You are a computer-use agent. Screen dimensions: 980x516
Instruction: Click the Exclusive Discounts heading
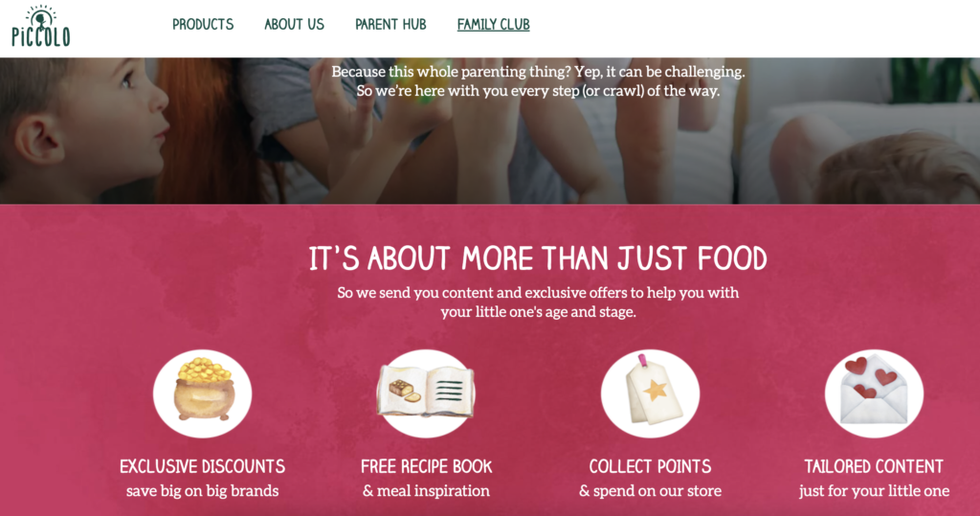pyautogui.click(x=203, y=466)
